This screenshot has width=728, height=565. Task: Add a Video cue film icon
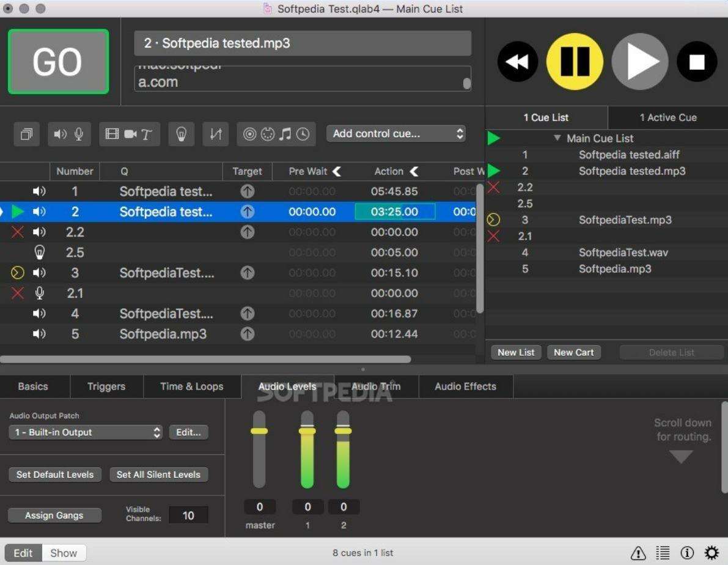(x=112, y=135)
